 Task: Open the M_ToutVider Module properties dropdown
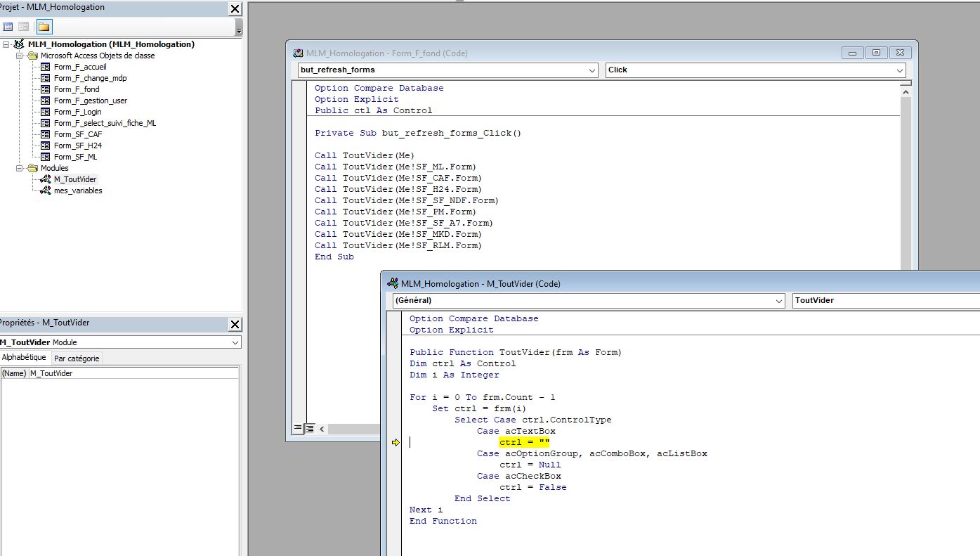[x=235, y=342]
